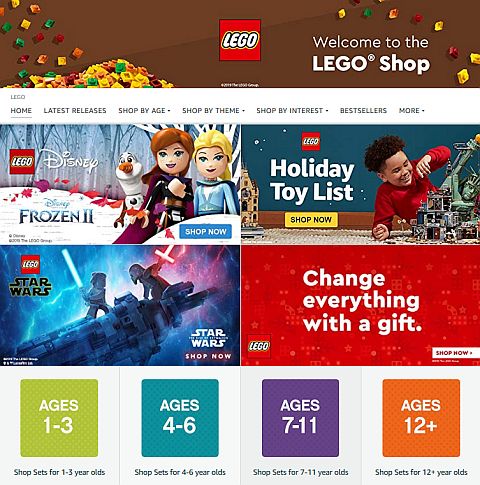Click the Shop Sets for 7-11 year olds link

click(300, 472)
